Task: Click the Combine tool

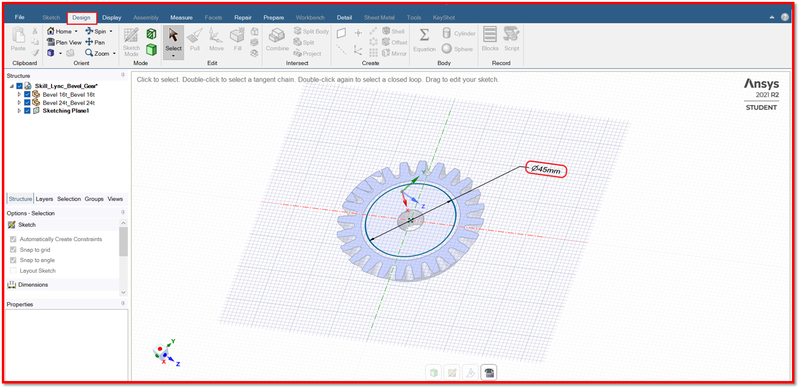Action: pos(277,40)
